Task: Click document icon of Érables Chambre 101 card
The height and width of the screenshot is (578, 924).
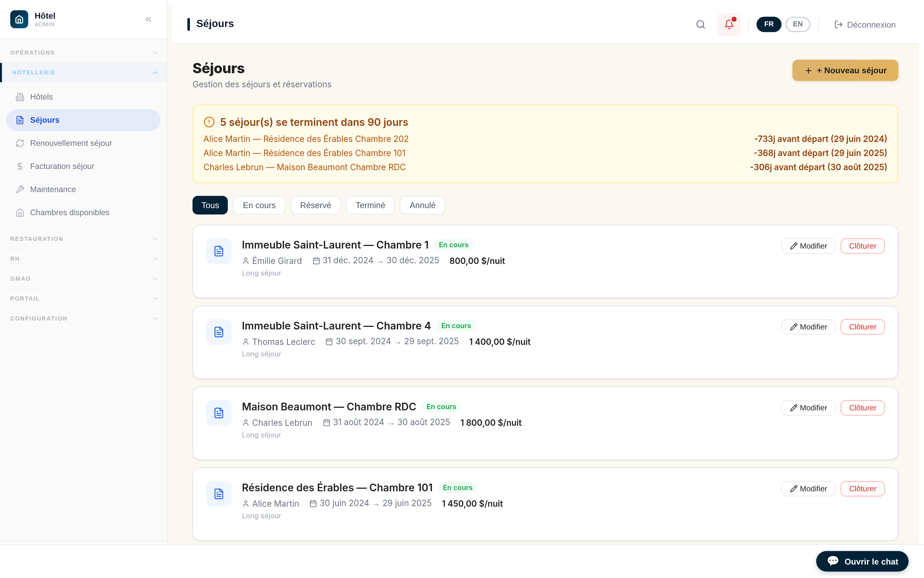Action: pos(219,494)
